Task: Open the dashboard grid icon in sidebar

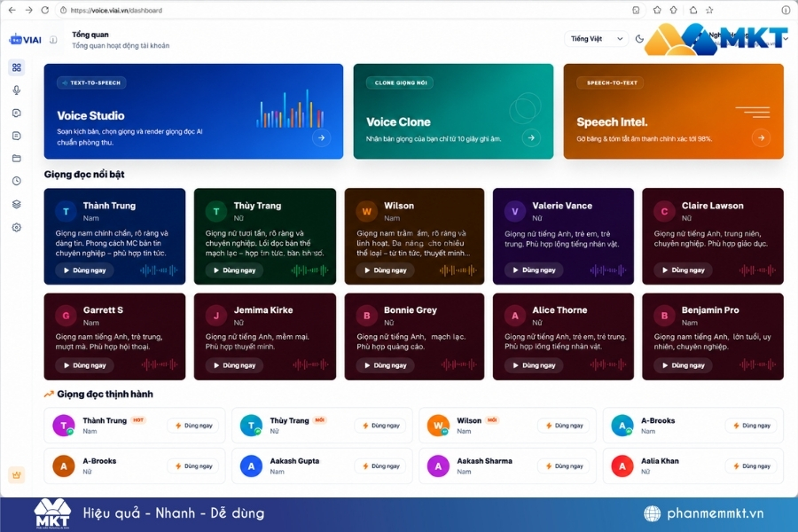Action: [17, 67]
